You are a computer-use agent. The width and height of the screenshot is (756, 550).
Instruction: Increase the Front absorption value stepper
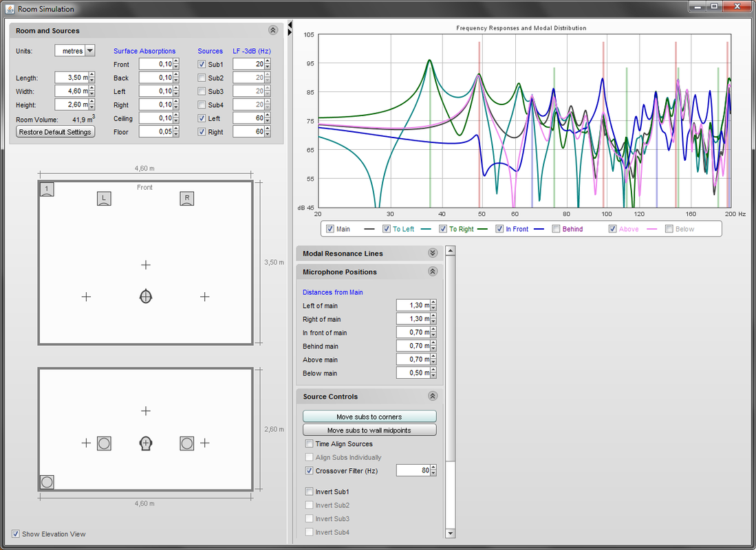tap(176, 61)
